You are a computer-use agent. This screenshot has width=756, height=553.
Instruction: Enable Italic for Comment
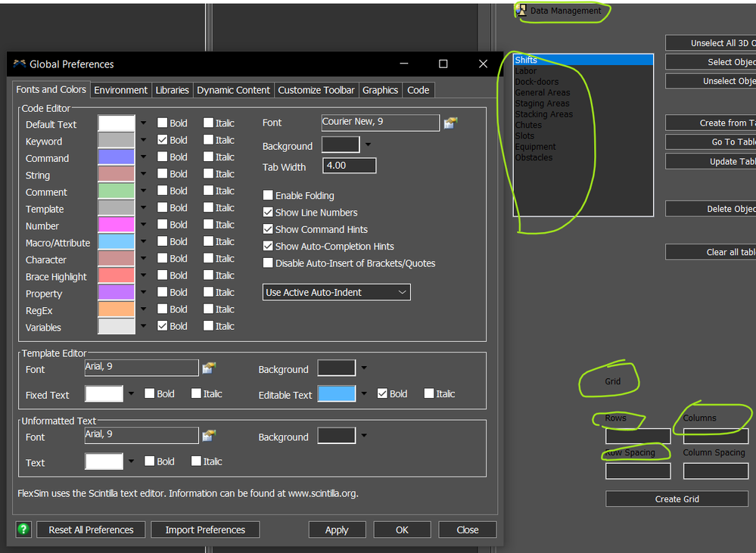(208, 191)
